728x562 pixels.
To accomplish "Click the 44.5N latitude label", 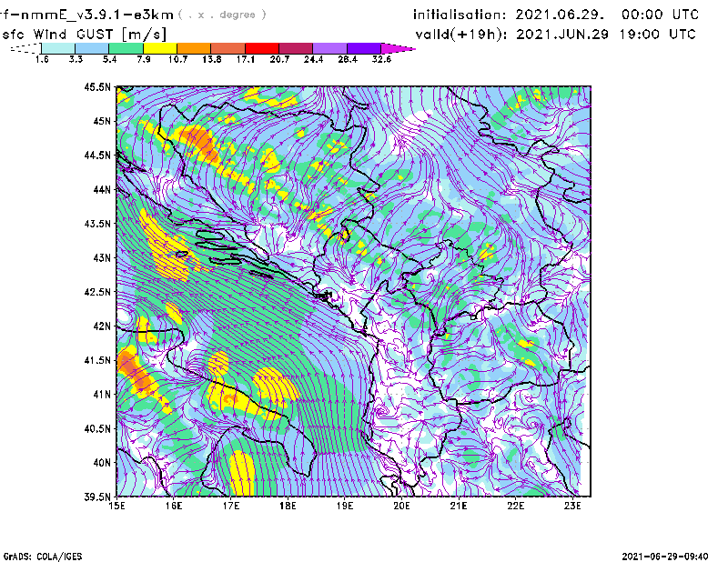I will coord(97,155).
